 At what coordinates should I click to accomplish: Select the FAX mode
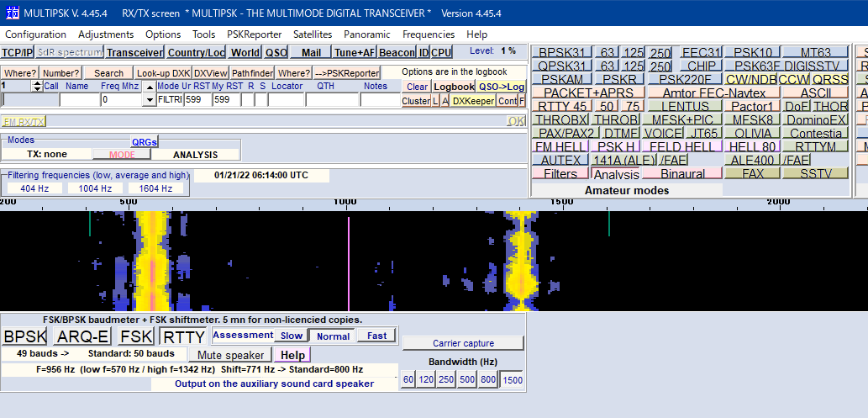click(x=752, y=173)
